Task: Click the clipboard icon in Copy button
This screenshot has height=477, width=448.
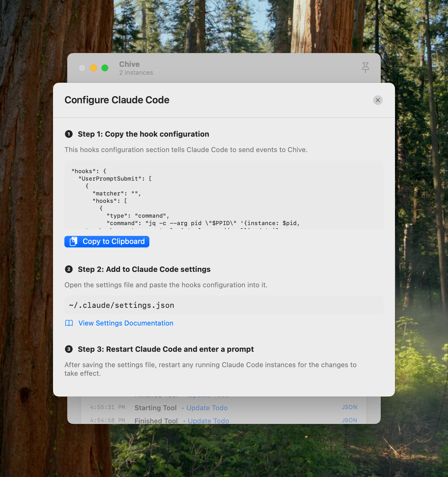Action: (74, 241)
